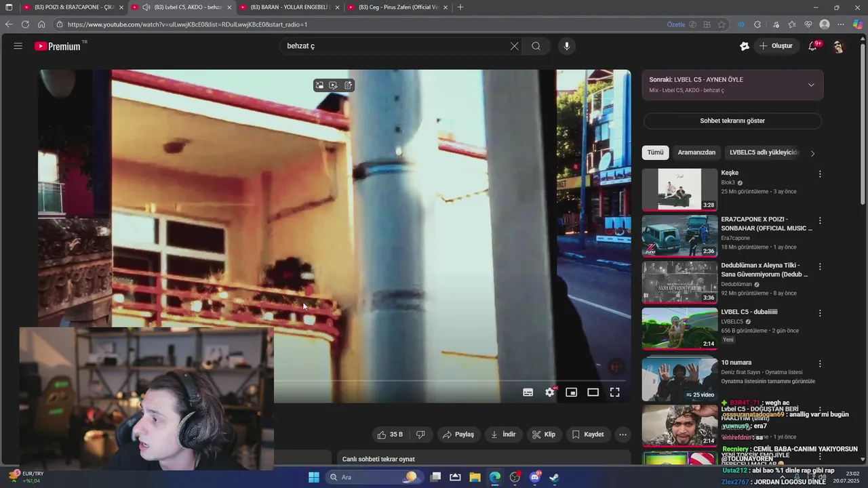Screen dimensions: 868x488
Task: Open LVBEL C5 - dubaiiiiii thumbnail
Action: (679, 329)
